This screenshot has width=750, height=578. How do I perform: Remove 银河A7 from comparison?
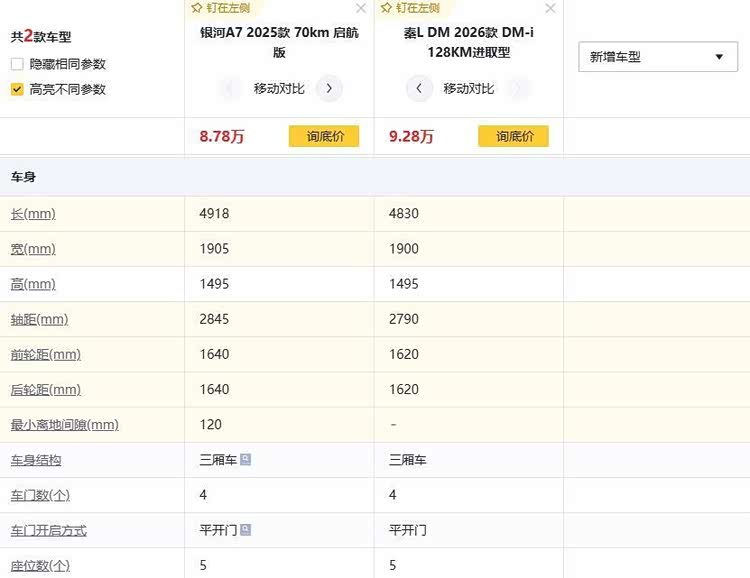point(361,8)
